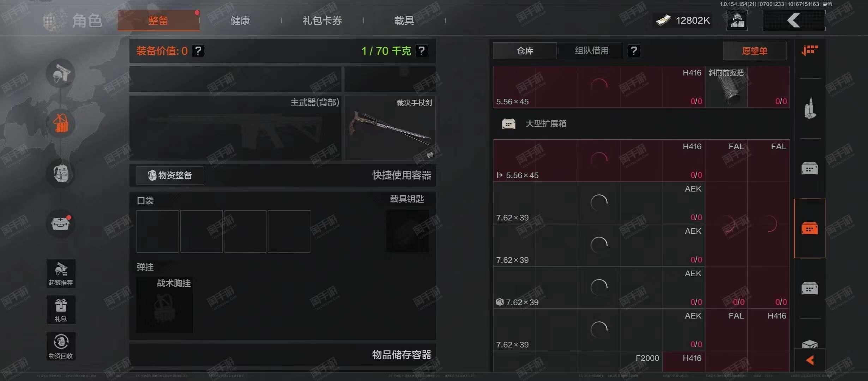Viewport: 868px width, 381px height.
Task: Click the back arrow button at top right
Action: pyautogui.click(x=794, y=20)
